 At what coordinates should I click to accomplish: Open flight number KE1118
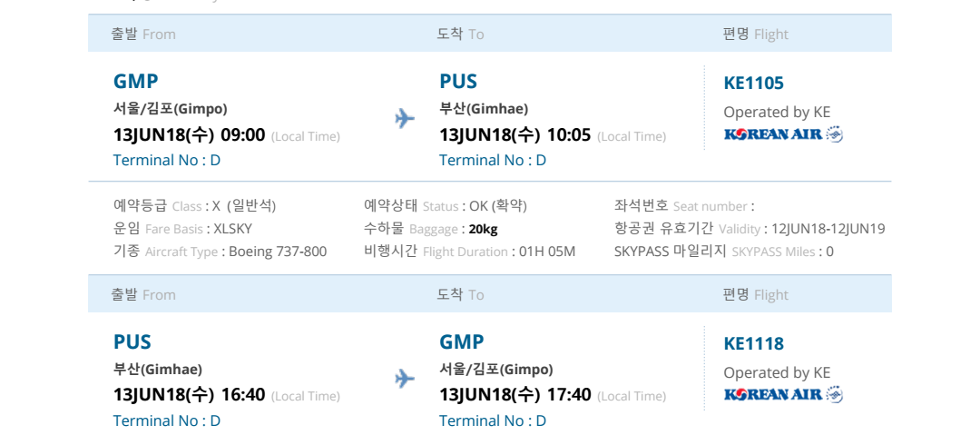753,343
